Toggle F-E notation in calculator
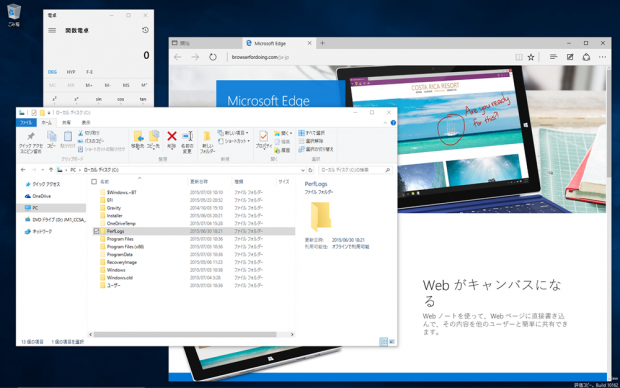Screen dimensions: 620x388 coord(89,72)
